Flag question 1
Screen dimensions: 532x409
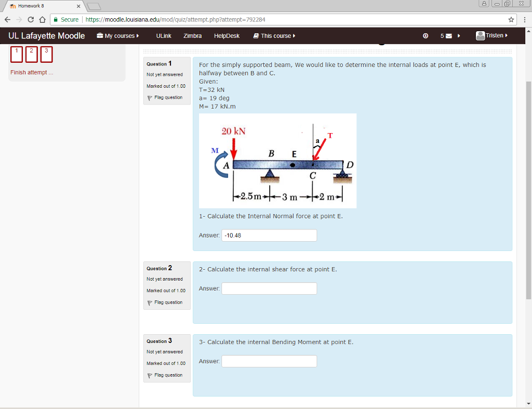[168, 97]
